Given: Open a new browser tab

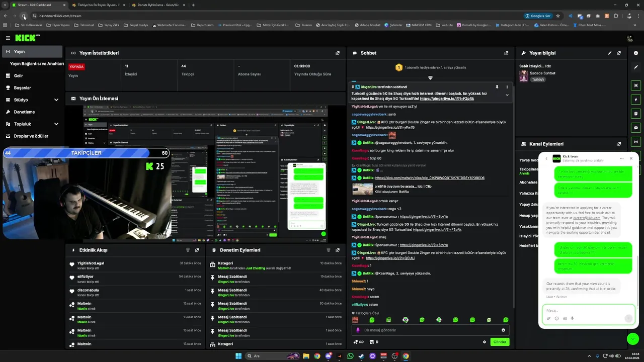Looking at the screenshot, I should coord(193,5).
